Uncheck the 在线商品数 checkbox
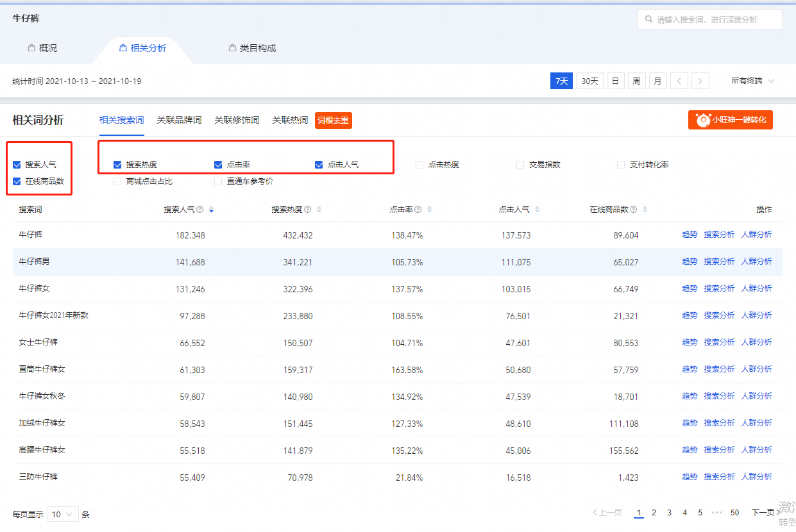Screen dimensions: 796x532 pyautogui.click(x=17, y=181)
